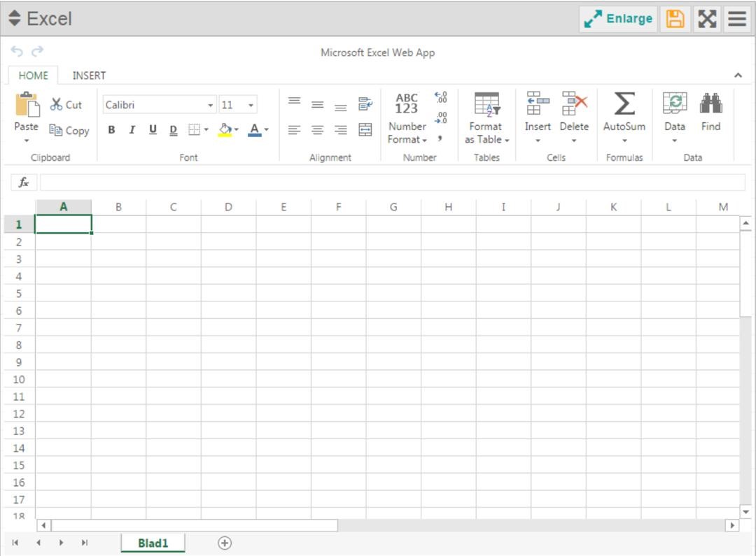This screenshot has width=756, height=556.
Task: Click the orange Save floppy icon
Action: coord(675,20)
